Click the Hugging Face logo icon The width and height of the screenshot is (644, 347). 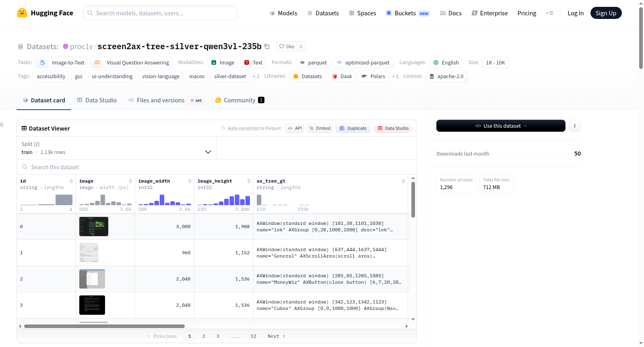pos(22,13)
